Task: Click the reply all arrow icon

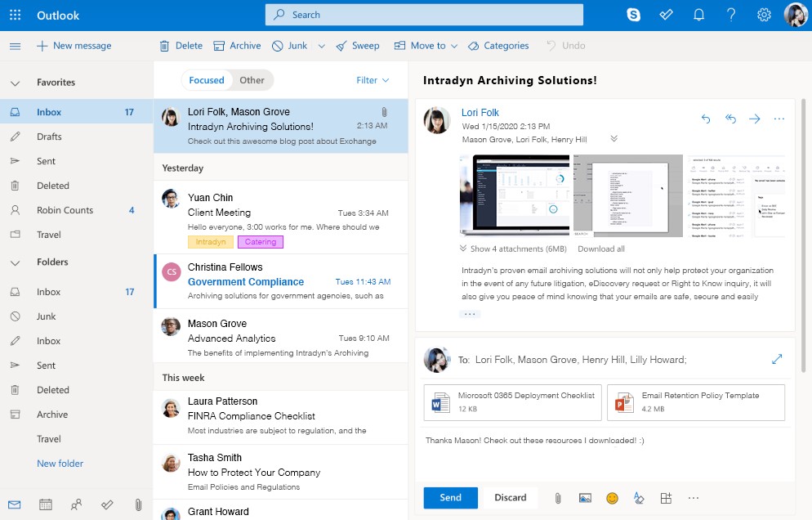Action: coord(730,119)
